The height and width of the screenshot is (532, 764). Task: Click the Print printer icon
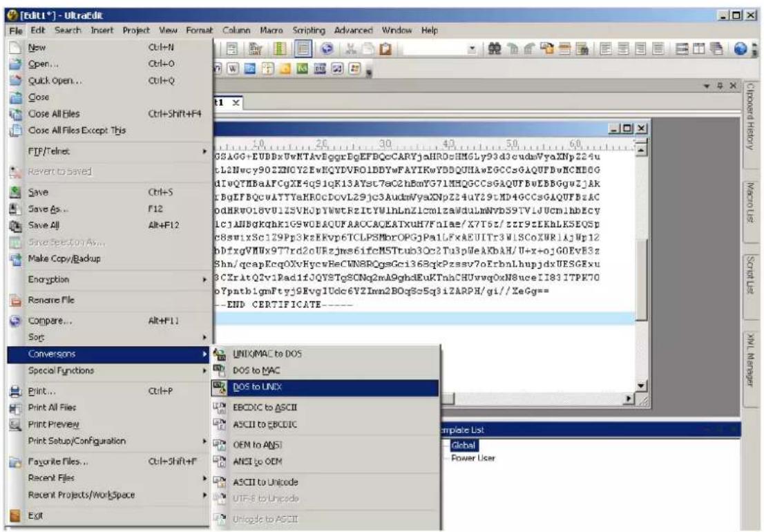pyautogui.click(x=16, y=391)
